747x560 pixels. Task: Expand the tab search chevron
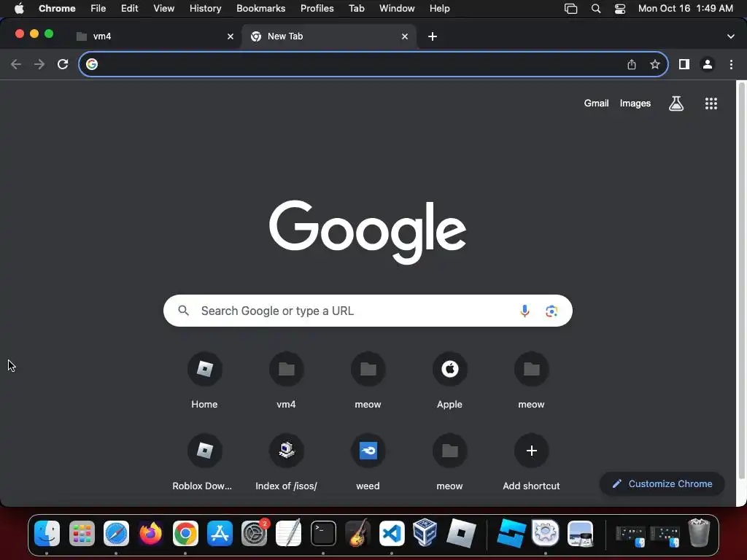click(731, 36)
